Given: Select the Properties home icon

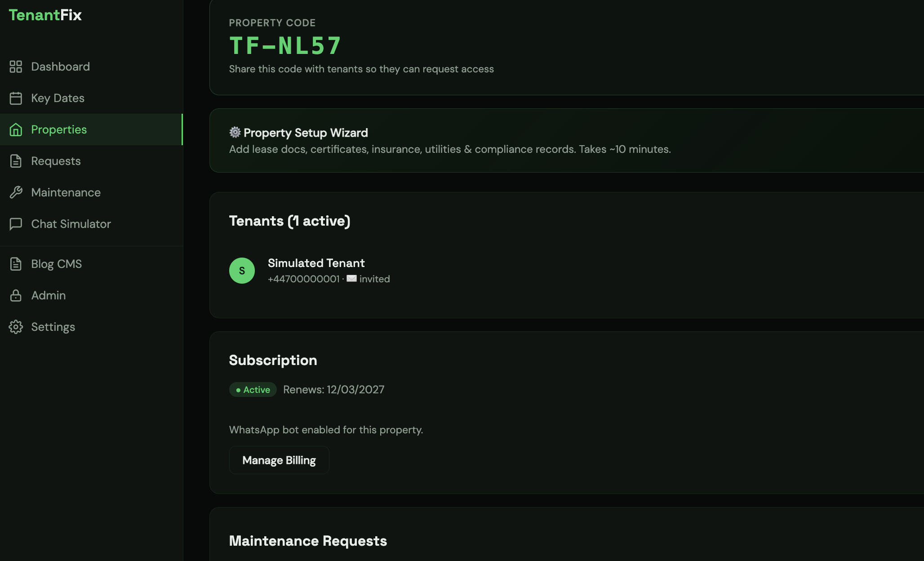Looking at the screenshot, I should point(16,129).
